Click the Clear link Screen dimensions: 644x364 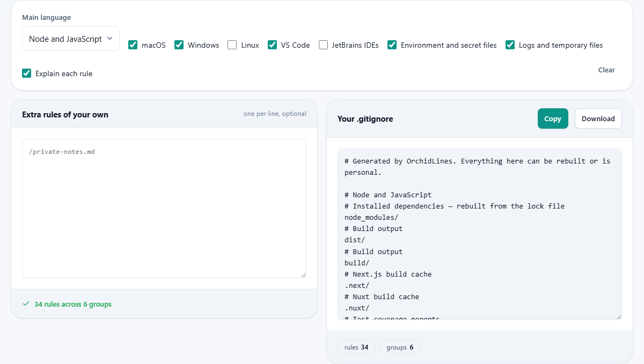tap(606, 70)
